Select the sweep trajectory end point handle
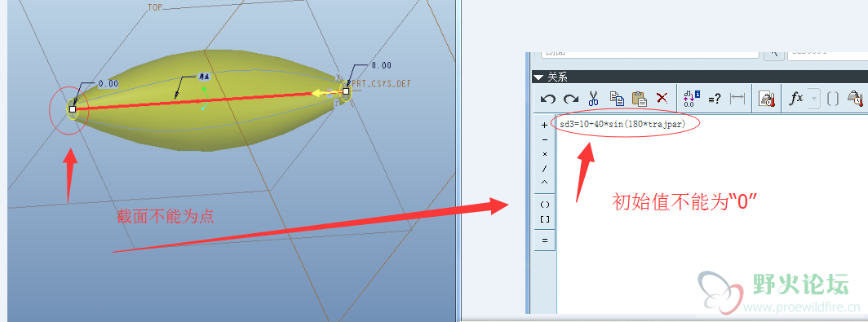868x322 pixels. pos(73,109)
